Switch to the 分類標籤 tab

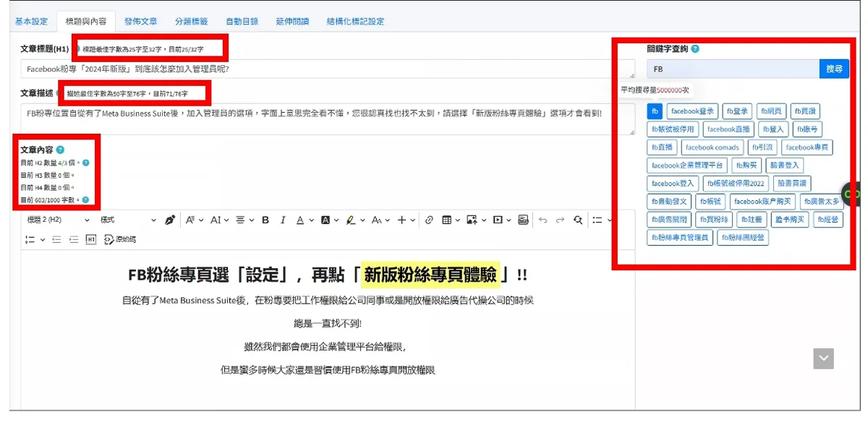[x=191, y=21]
